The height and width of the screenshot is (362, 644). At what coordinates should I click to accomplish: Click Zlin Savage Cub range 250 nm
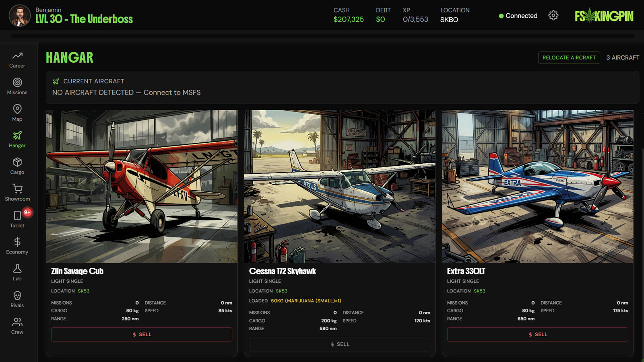coord(130,319)
